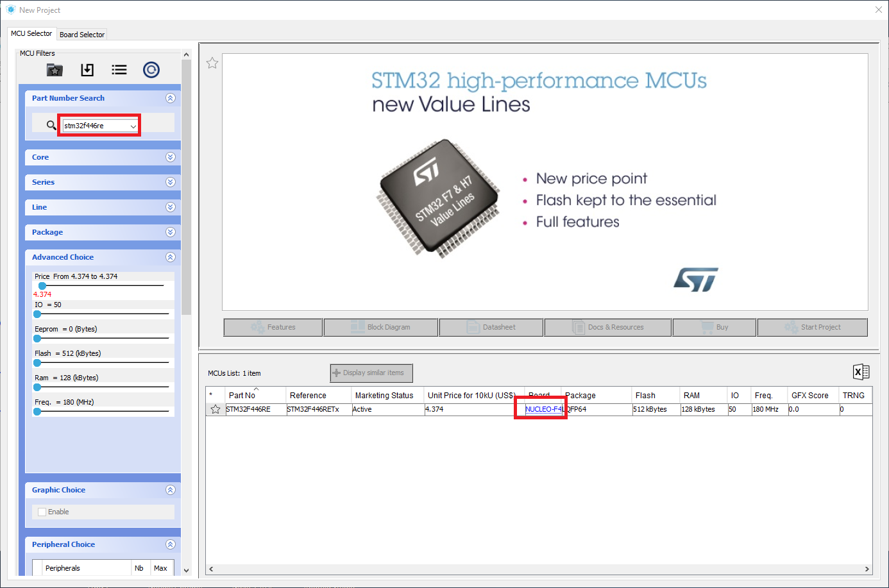Select the list view icon
The width and height of the screenshot is (889, 588).
click(x=119, y=70)
